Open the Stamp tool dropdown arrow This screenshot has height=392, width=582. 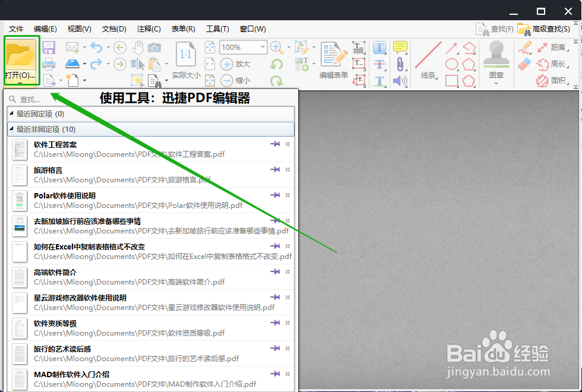[496, 83]
